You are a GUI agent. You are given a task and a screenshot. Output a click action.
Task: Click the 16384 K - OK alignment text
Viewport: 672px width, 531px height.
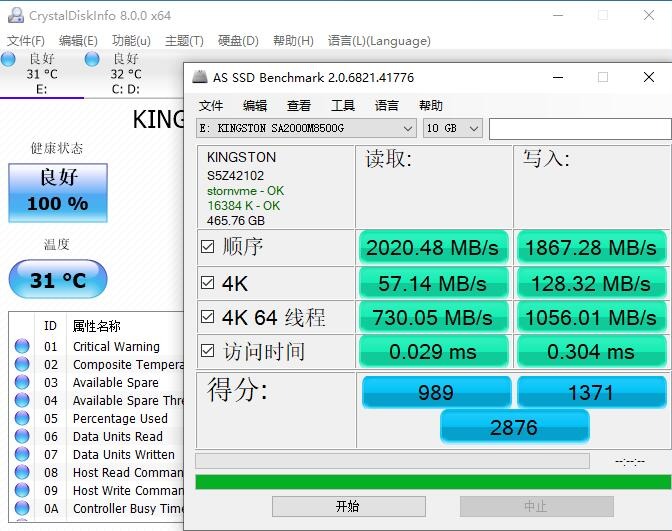243,206
